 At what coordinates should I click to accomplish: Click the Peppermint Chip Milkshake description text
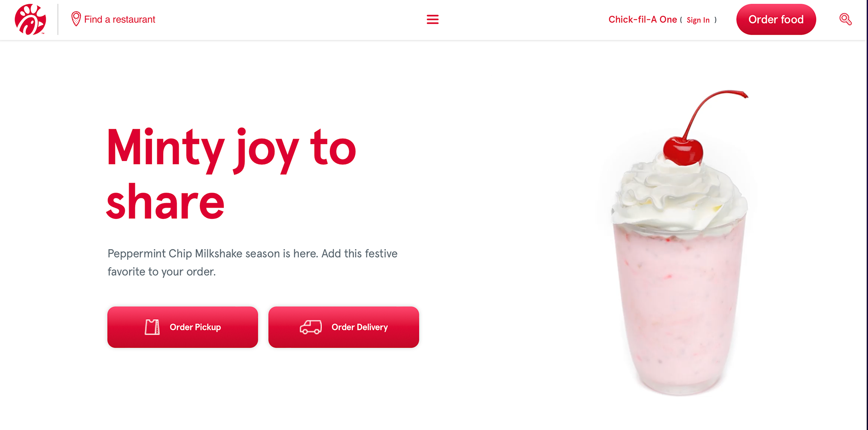coord(252,262)
